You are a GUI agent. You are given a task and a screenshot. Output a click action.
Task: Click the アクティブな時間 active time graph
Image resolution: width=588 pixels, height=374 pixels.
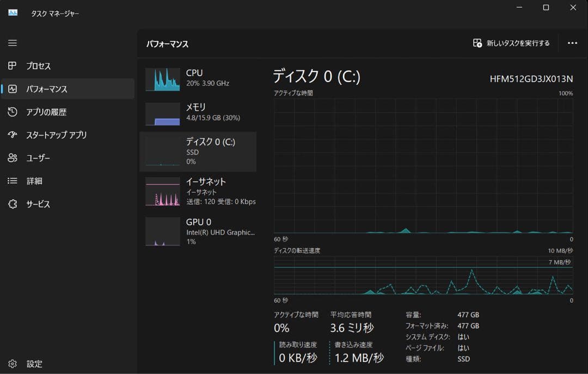point(423,165)
